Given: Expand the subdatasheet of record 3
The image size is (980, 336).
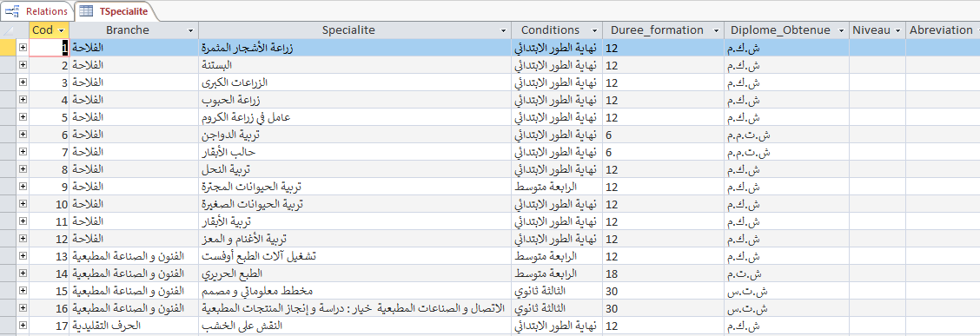Looking at the screenshot, I should pyautogui.click(x=23, y=82).
